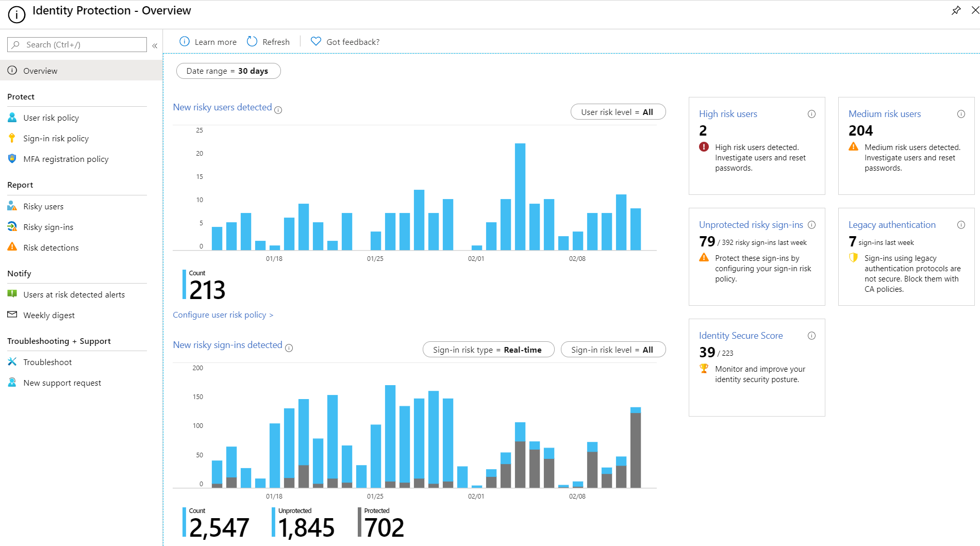Viewport: 980px width, 546px height.
Task: Select the User risk policy icon
Action: point(12,118)
